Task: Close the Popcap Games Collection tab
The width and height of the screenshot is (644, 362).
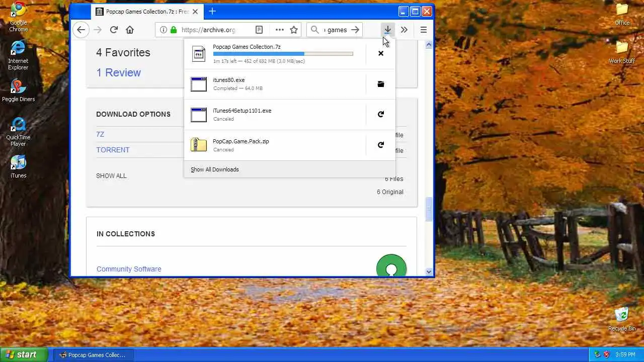Action: (195, 12)
